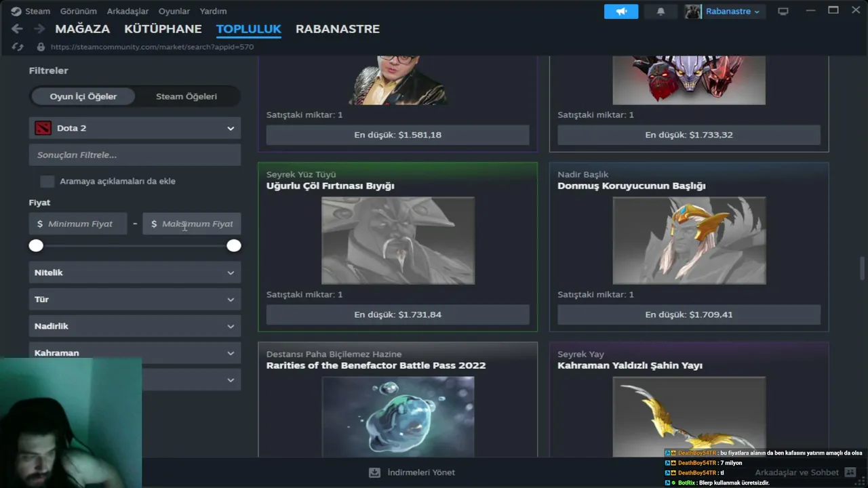This screenshot has height=488, width=868.
Task: Click the 'En düşük: $1.731,84' button
Action: coord(397,314)
